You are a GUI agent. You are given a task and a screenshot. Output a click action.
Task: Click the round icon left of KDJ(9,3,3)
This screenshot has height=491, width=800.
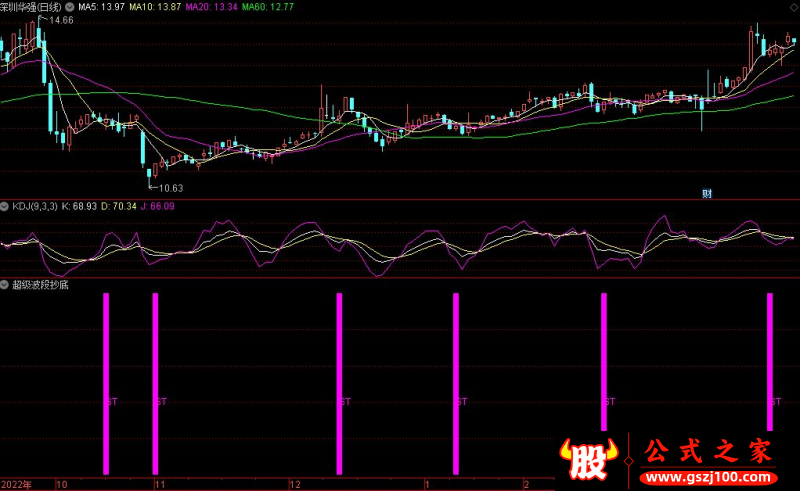6,206
